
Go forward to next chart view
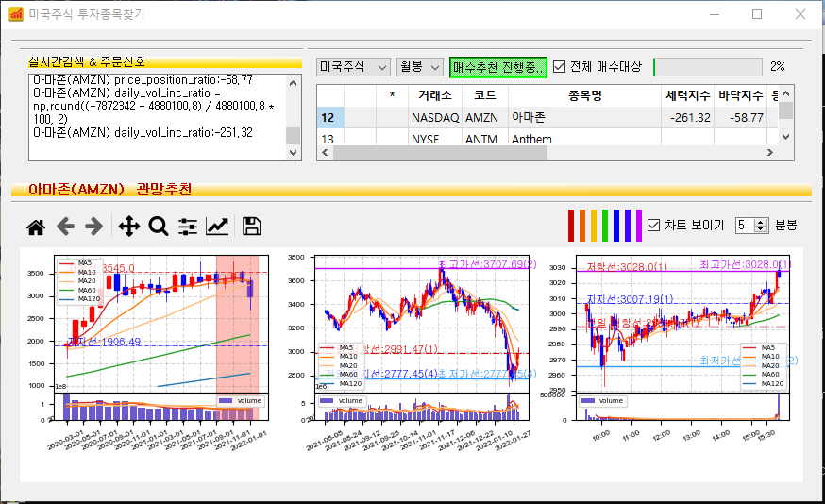[94, 227]
